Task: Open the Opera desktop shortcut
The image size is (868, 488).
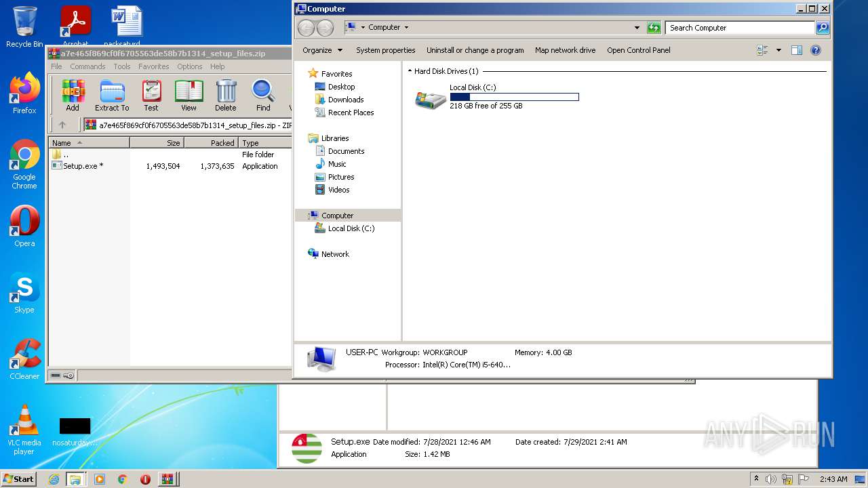Action: (x=24, y=226)
